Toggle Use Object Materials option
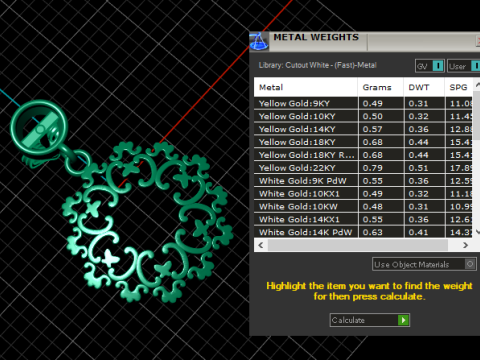This screenshot has height=360, width=480. pos(424,264)
